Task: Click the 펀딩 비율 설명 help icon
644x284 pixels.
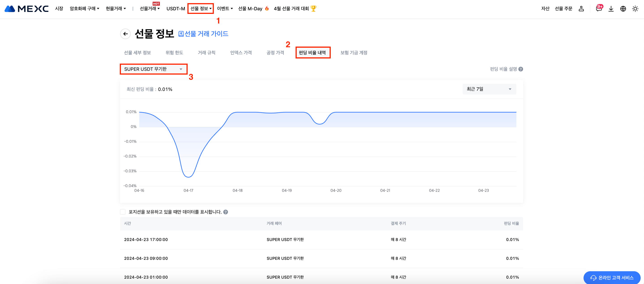Action: pyautogui.click(x=521, y=69)
